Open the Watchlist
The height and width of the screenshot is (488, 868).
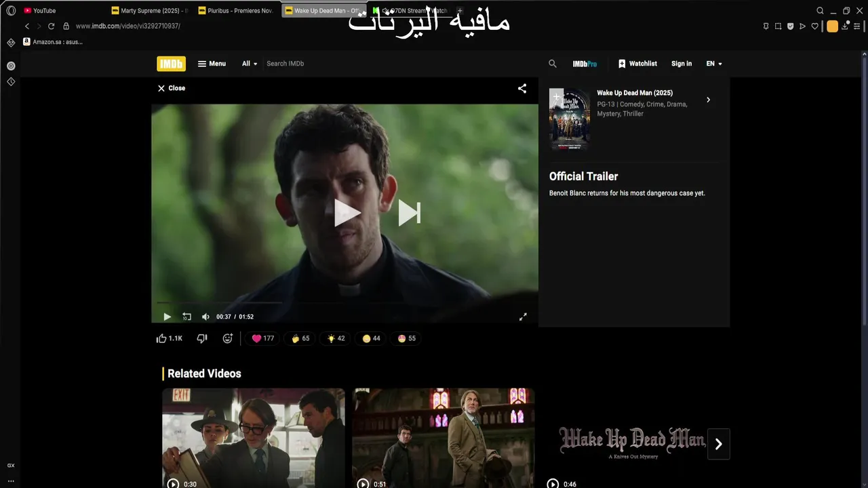(637, 64)
